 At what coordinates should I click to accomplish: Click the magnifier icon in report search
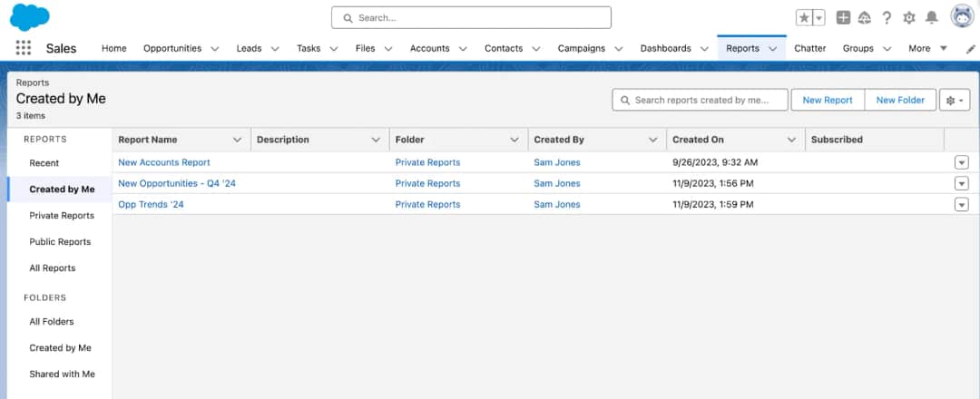[x=624, y=100]
